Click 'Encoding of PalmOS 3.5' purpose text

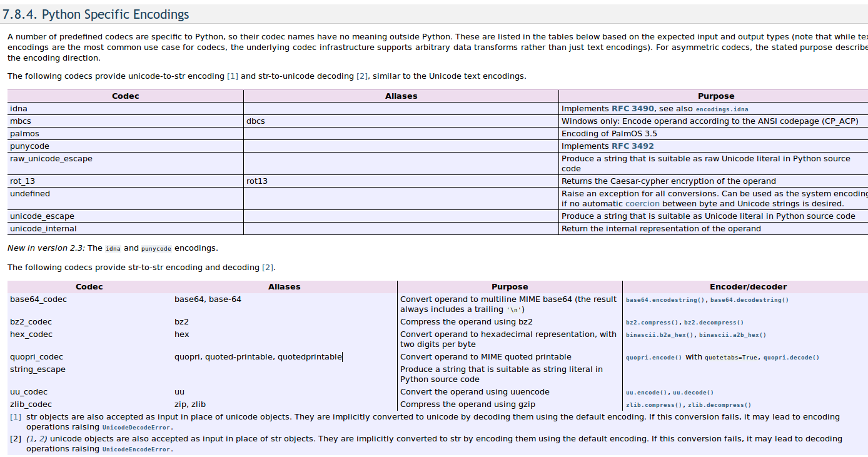(609, 134)
